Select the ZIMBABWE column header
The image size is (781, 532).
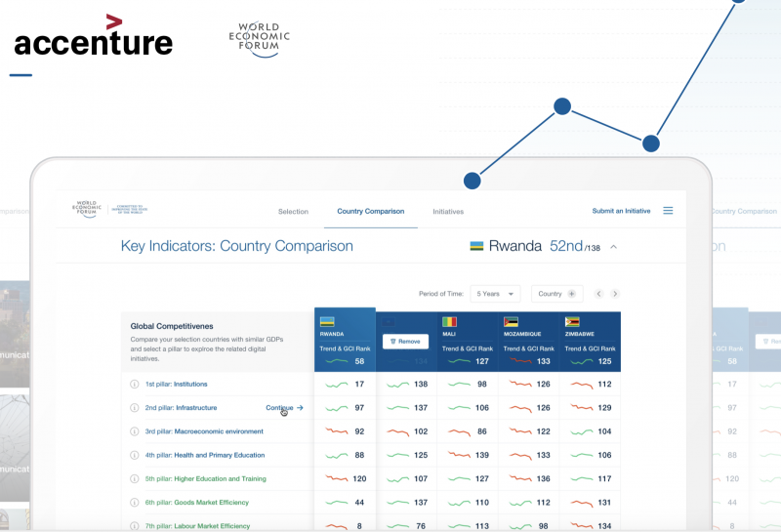[590, 342]
